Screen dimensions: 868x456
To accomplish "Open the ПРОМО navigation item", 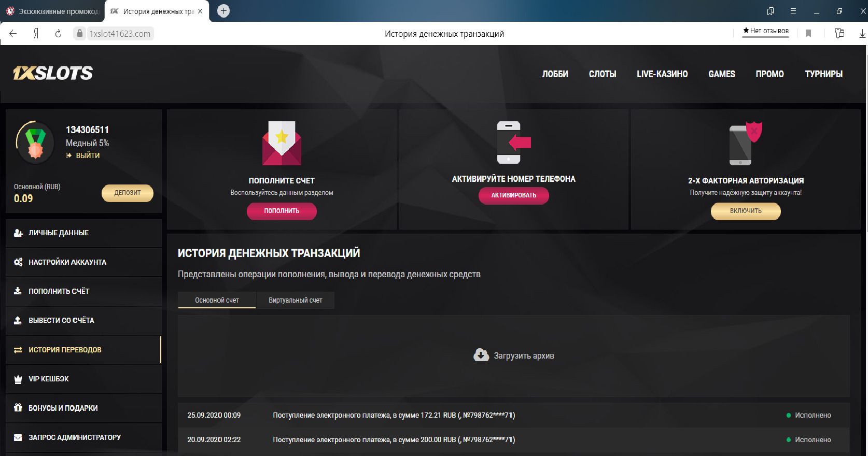I will [x=770, y=74].
